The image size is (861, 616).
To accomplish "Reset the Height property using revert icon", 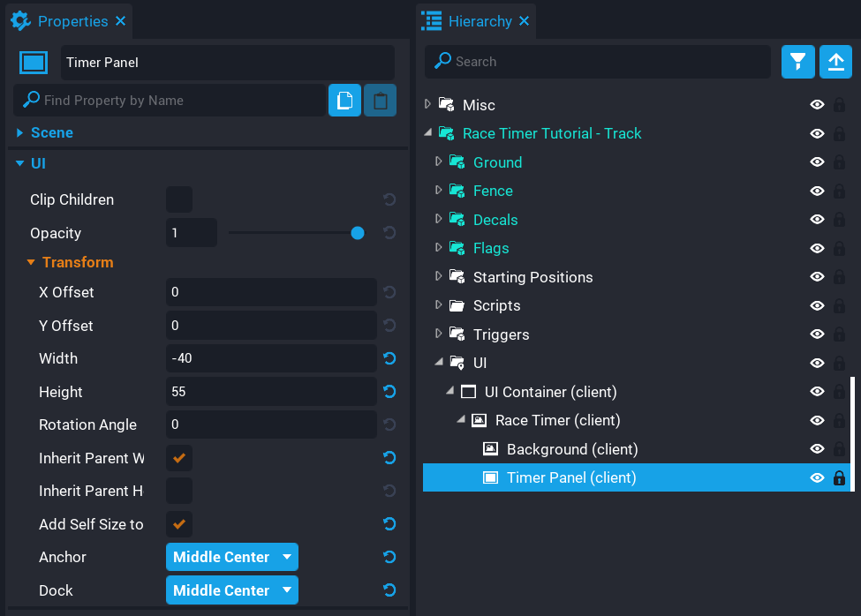I will click(x=389, y=392).
